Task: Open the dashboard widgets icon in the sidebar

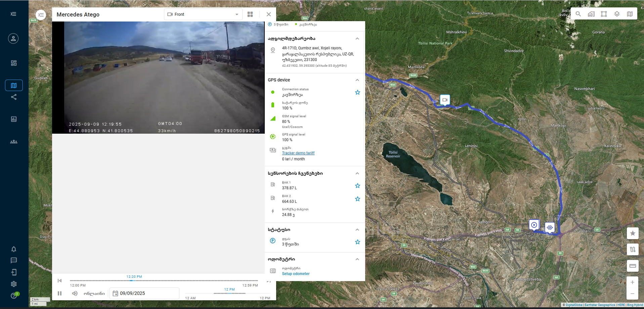Action: pos(14,63)
